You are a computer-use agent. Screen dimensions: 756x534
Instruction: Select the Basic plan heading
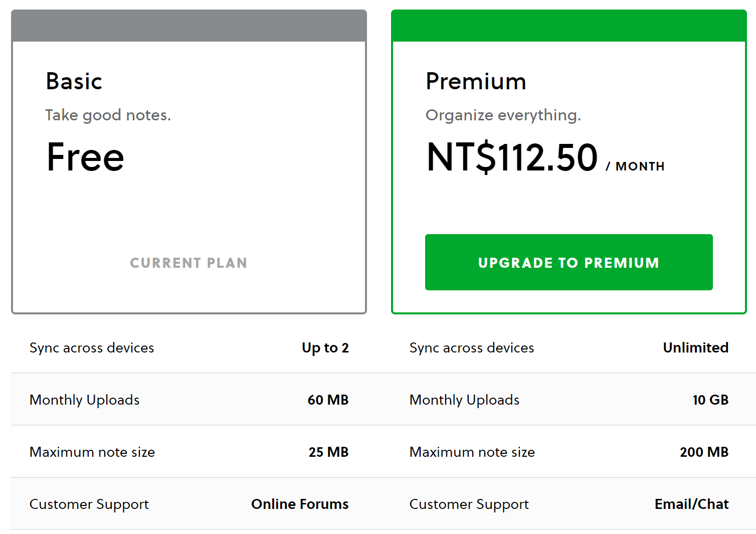pyautogui.click(x=74, y=81)
